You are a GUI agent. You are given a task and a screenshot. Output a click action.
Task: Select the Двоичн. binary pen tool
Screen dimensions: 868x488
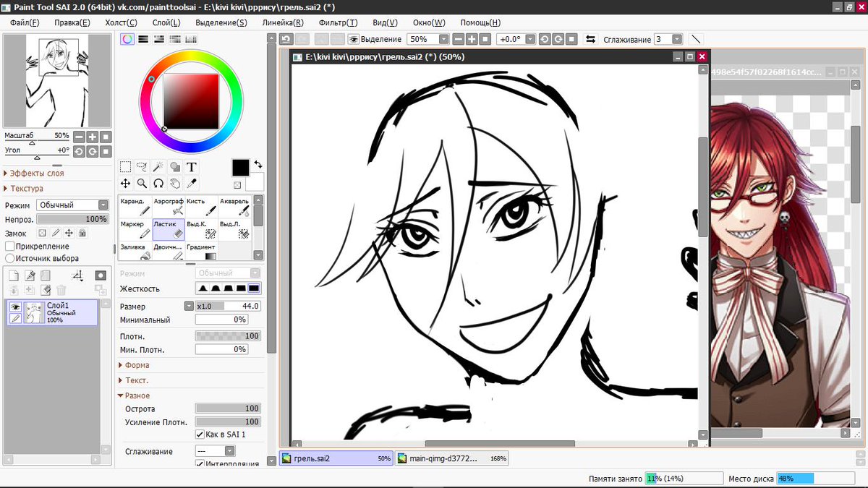point(168,251)
